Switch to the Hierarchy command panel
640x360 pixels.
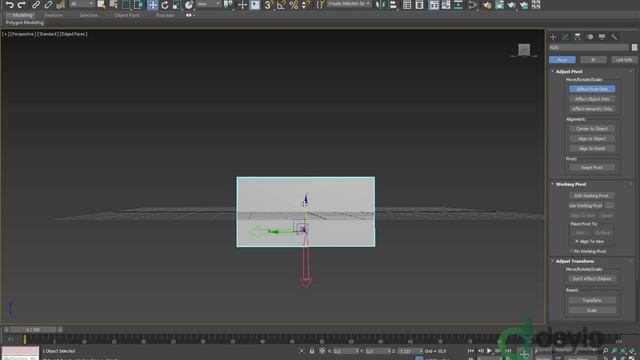coord(578,37)
